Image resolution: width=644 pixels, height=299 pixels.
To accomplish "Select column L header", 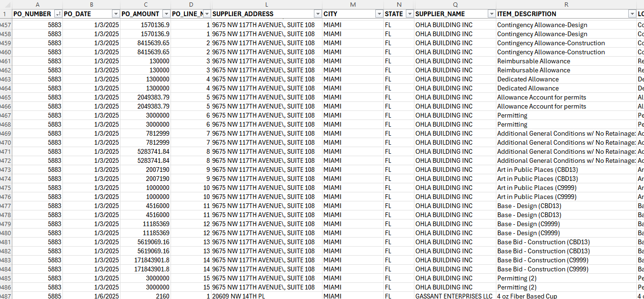I will 267,4.
